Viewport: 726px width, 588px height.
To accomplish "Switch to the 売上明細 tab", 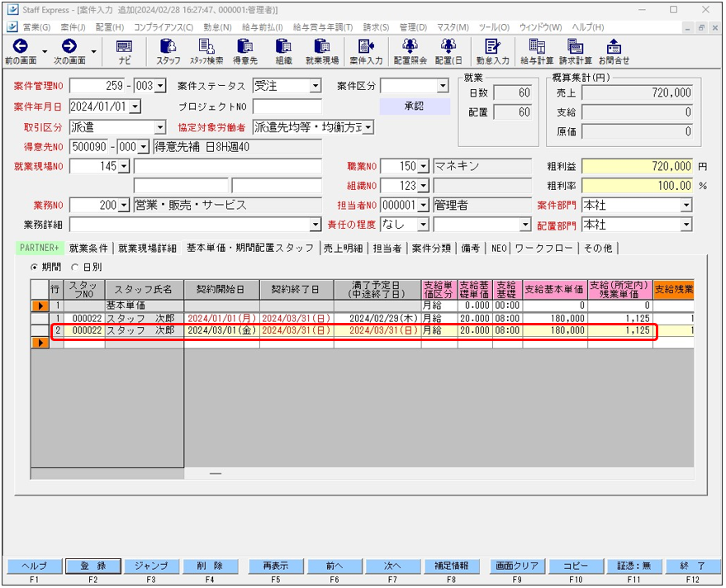I will (343, 248).
